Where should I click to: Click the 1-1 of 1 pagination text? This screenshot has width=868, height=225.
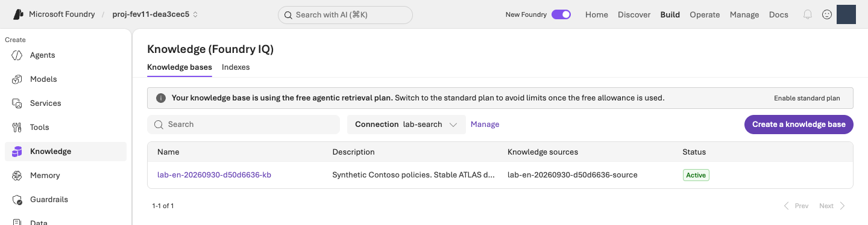coord(163,206)
